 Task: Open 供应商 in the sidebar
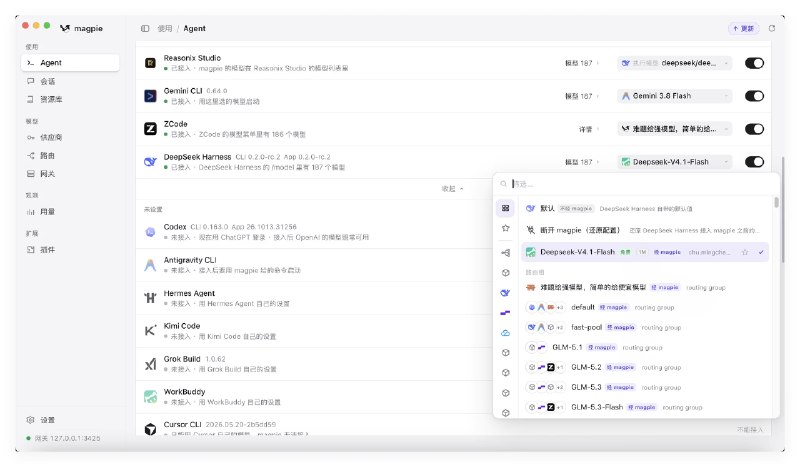pyautogui.click(x=70, y=137)
